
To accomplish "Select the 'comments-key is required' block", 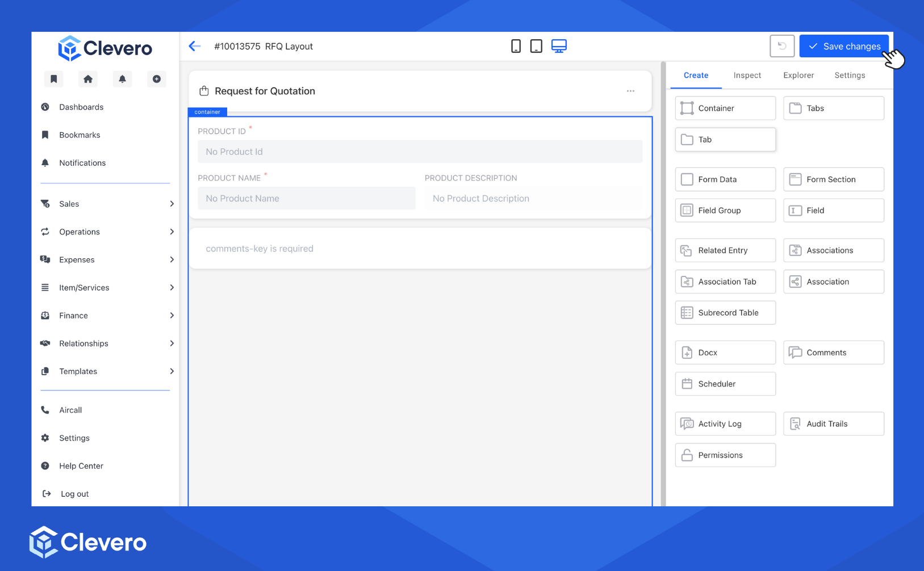I will click(x=420, y=249).
